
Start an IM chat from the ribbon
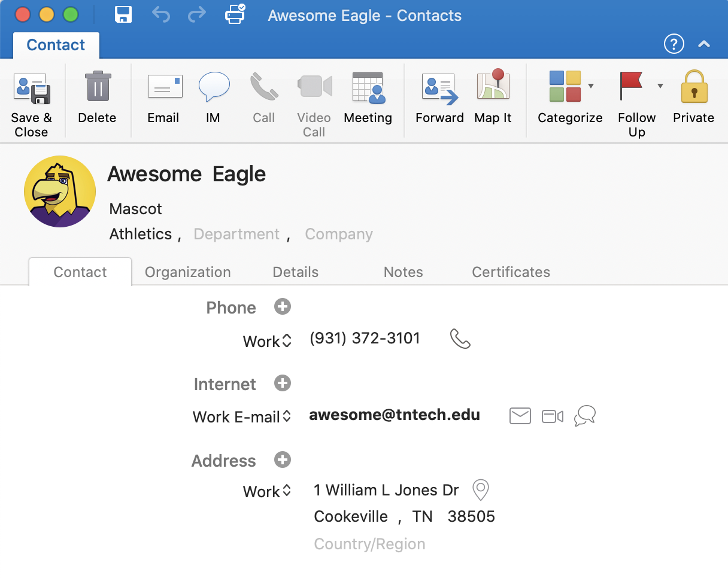[213, 87]
